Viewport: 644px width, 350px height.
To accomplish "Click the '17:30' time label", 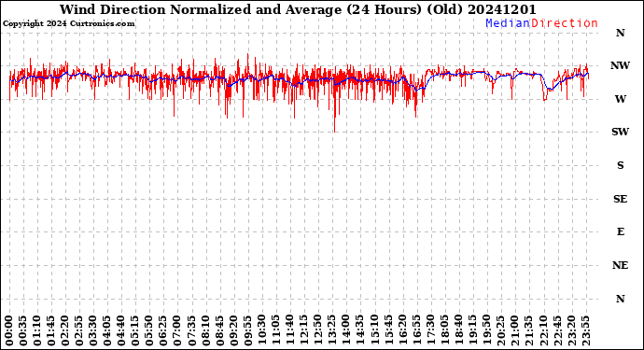I will point(430,330).
